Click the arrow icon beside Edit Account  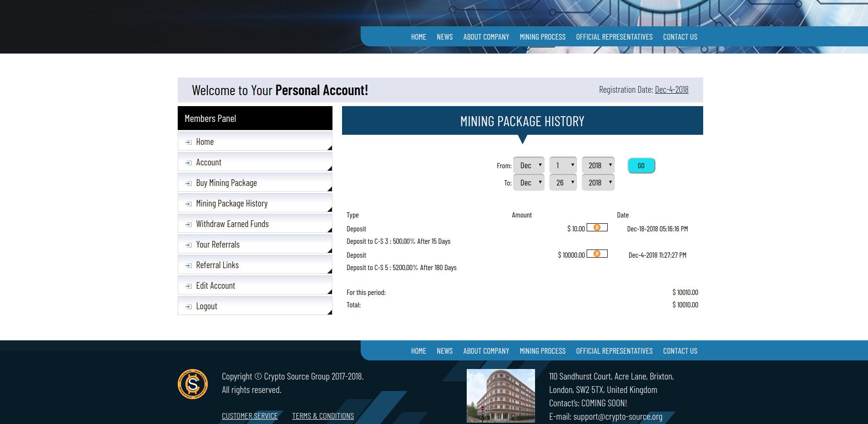(x=188, y=286)
